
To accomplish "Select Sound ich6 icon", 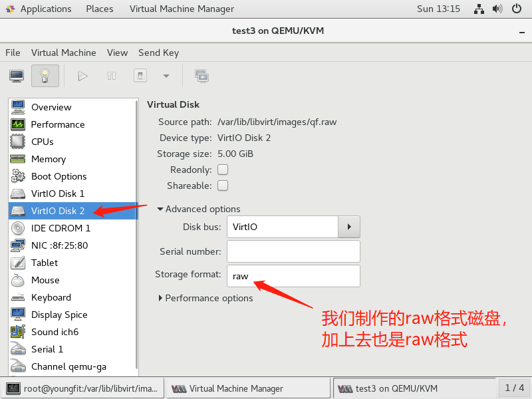I will pos(18,332).
